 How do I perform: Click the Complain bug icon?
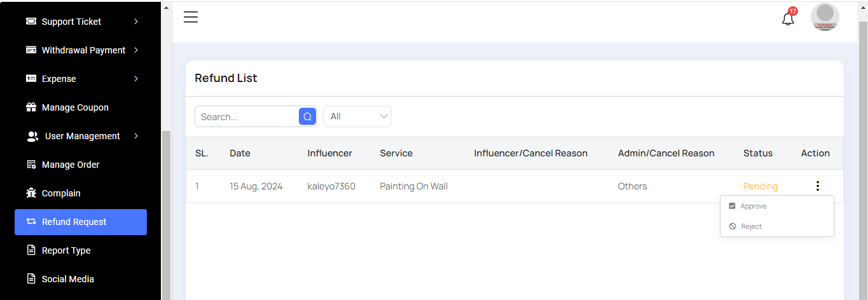tap(31, 193)
